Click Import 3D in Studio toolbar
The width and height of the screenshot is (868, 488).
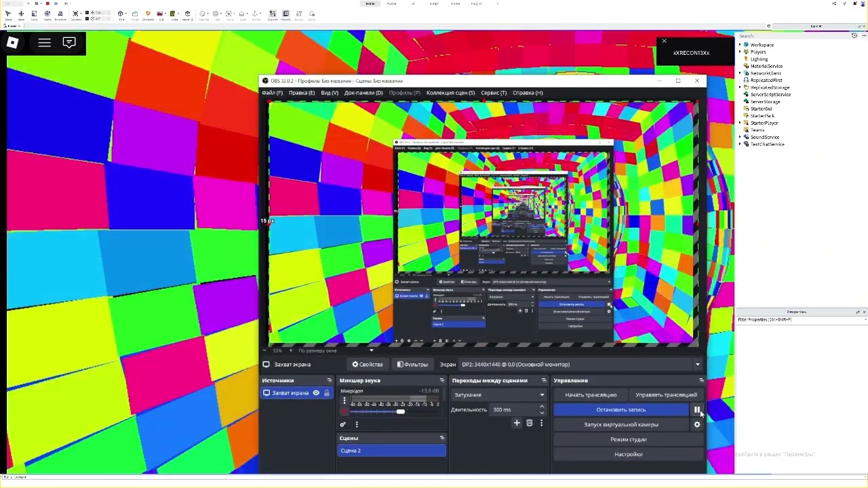188,14
